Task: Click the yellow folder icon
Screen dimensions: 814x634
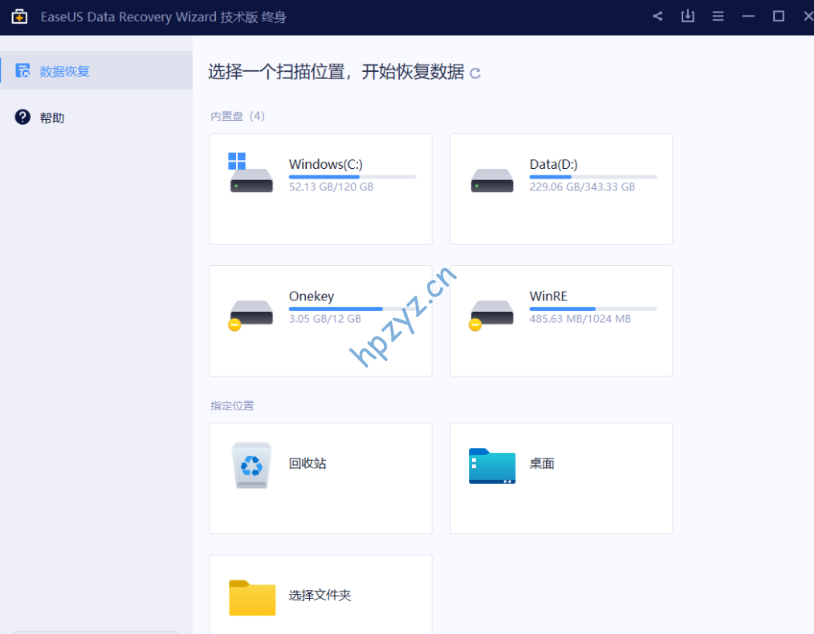Action: pyautogui.click(x=252, y=597)
